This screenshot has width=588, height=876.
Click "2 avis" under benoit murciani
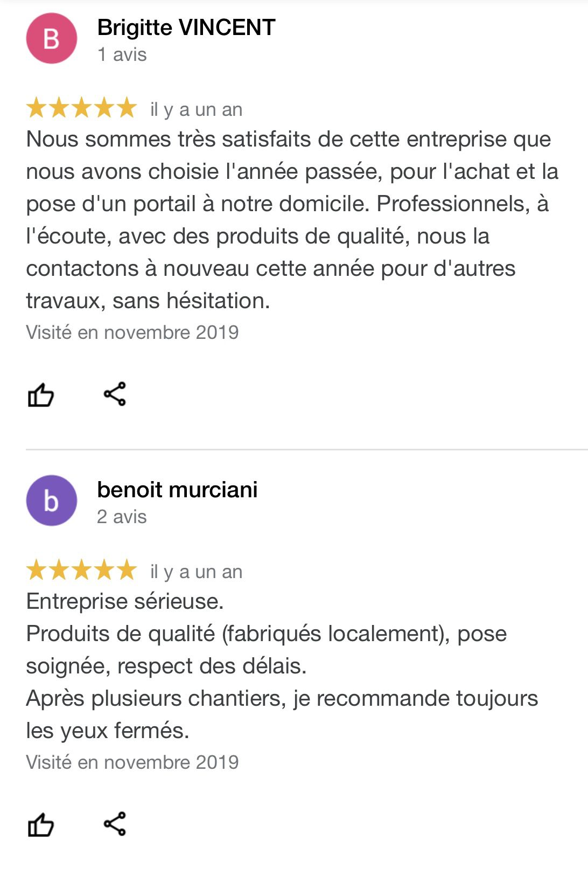(x=122, y=517)
